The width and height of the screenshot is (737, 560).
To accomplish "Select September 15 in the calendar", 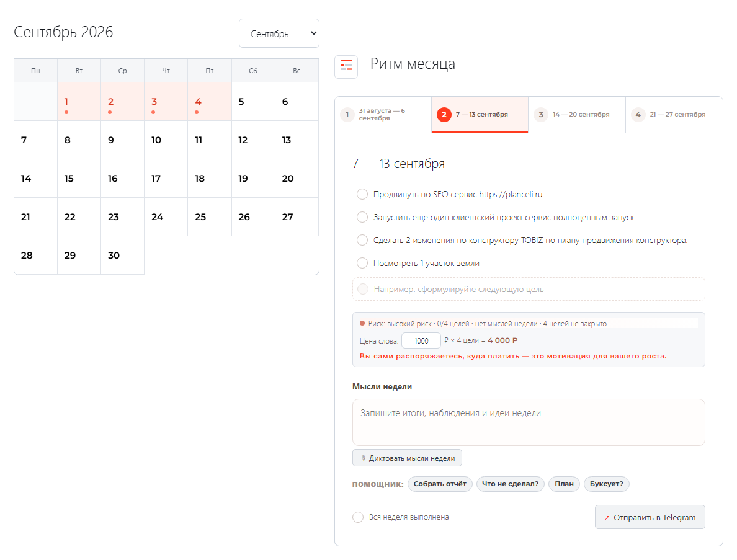I will pos(79,179).
